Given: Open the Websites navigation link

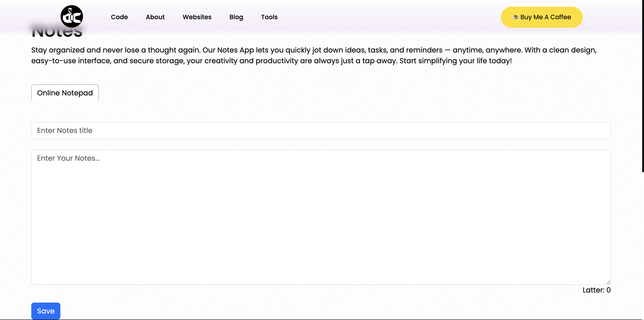Looking at the screenshot, I should tap(197, 17).
